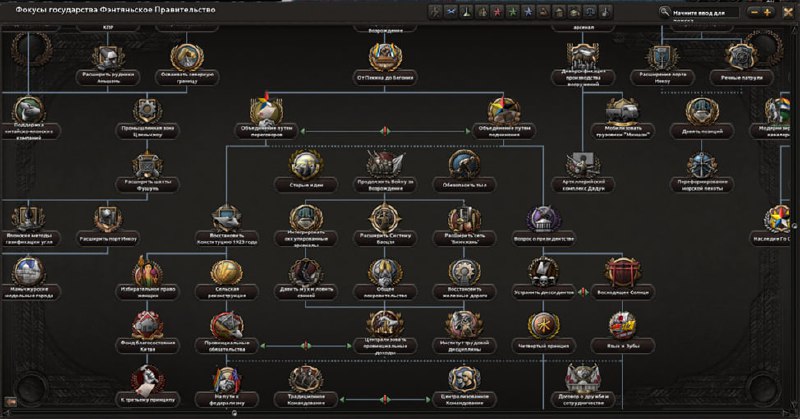
Task: Click the 'На пути к федерализму' focus label
Action: pos(227,400)
